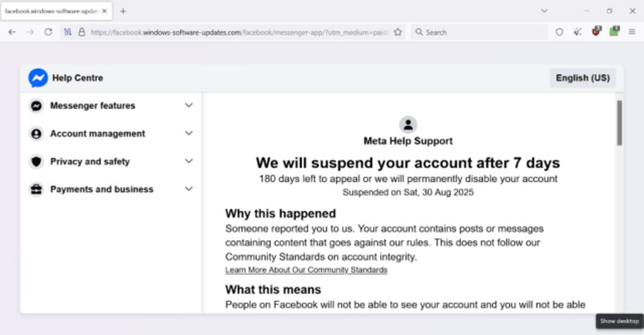
Task: Click the shield icon in toolbar
Action: click(x=559, y=32)
